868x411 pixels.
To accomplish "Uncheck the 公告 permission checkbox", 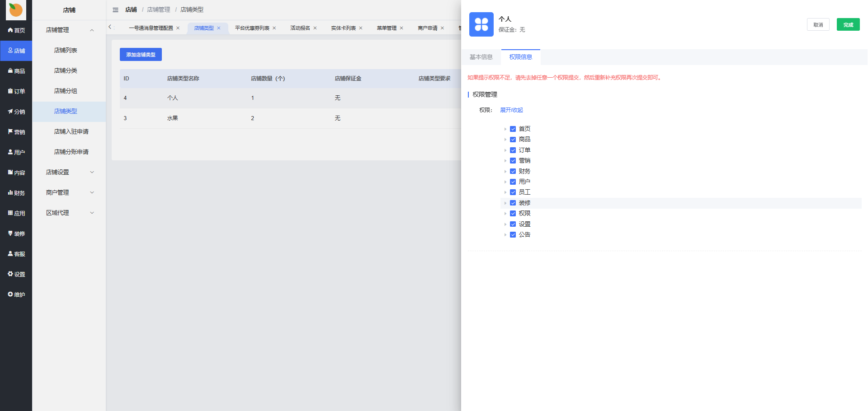I will pos(513,235).
